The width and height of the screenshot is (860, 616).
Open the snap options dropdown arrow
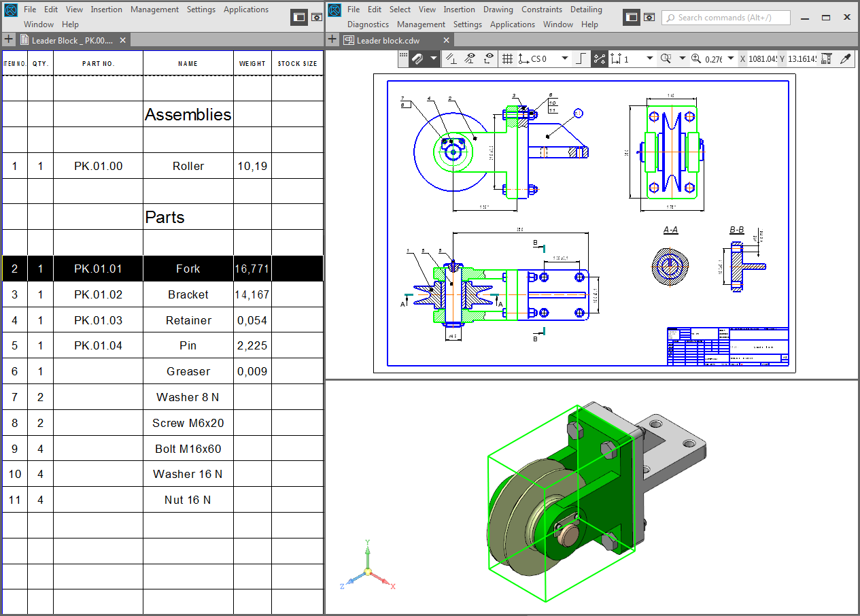(x=434, y=59)
